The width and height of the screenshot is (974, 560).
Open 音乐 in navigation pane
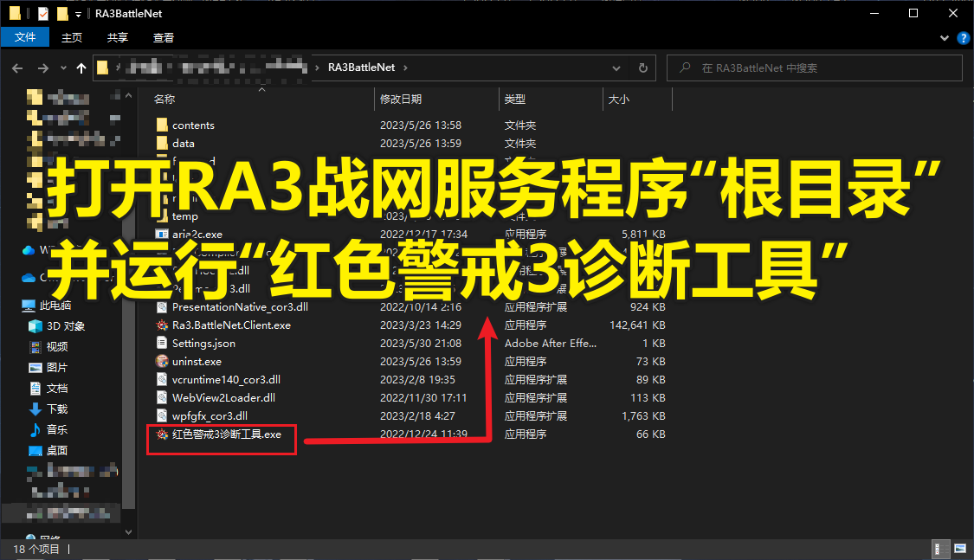(x=56, y=429)
